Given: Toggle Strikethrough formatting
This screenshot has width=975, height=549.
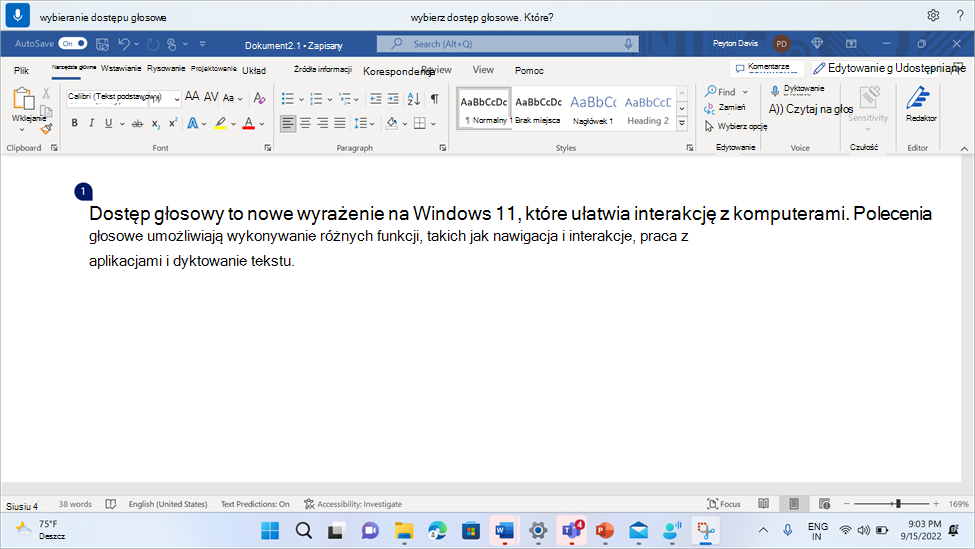Looking at the screenshot, I should (x=137, y=124).
